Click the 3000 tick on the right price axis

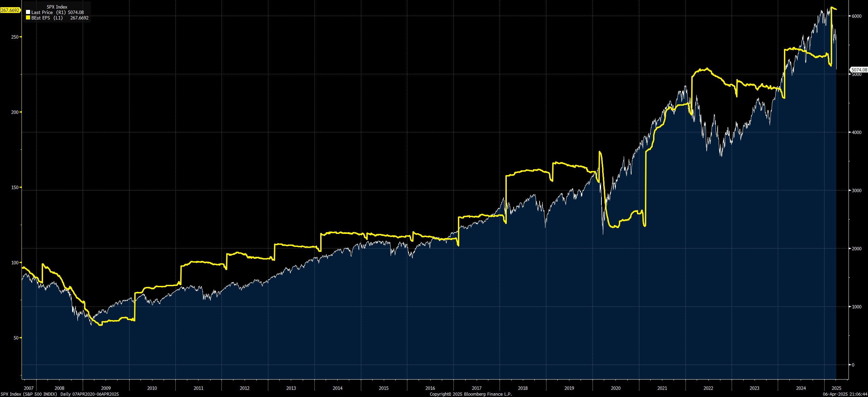pos(857,190)
